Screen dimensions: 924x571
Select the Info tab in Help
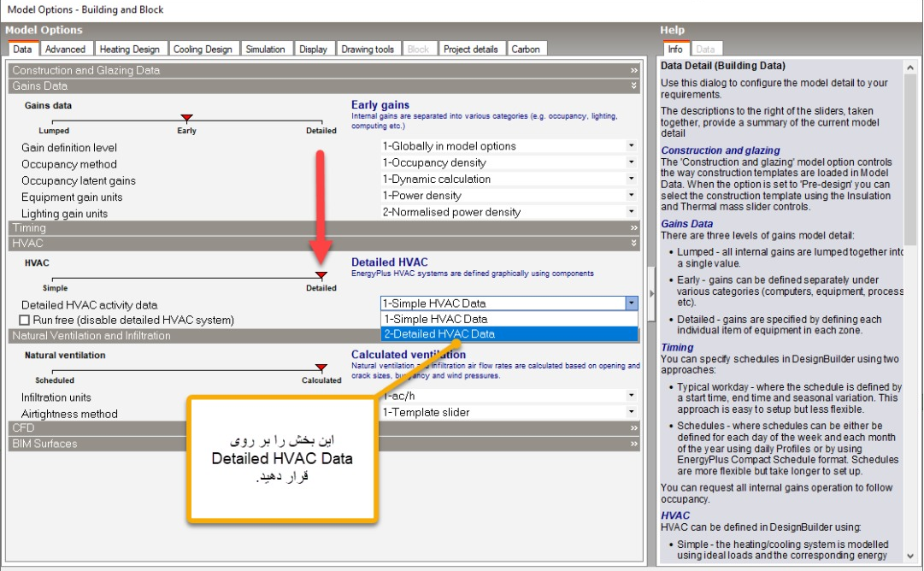(675, 49)
